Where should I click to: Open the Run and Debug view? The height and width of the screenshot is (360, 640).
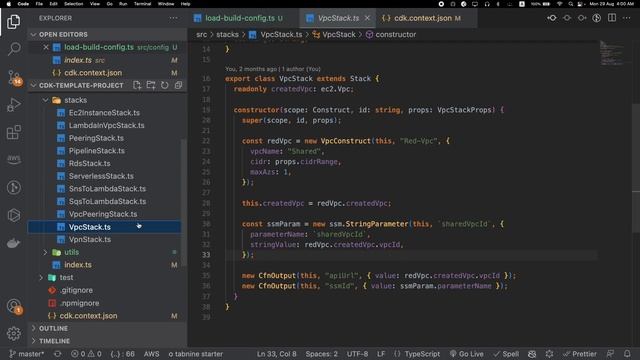tap(13, 104)
